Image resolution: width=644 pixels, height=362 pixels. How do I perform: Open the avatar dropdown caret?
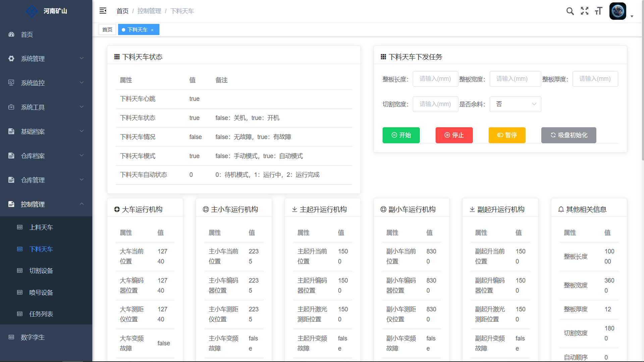coord(632,16)
